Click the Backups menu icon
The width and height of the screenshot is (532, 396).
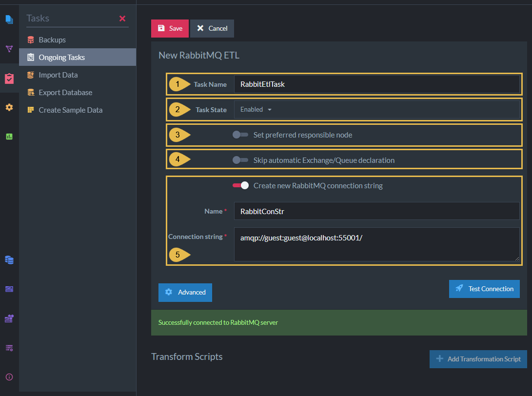point(31,40)
